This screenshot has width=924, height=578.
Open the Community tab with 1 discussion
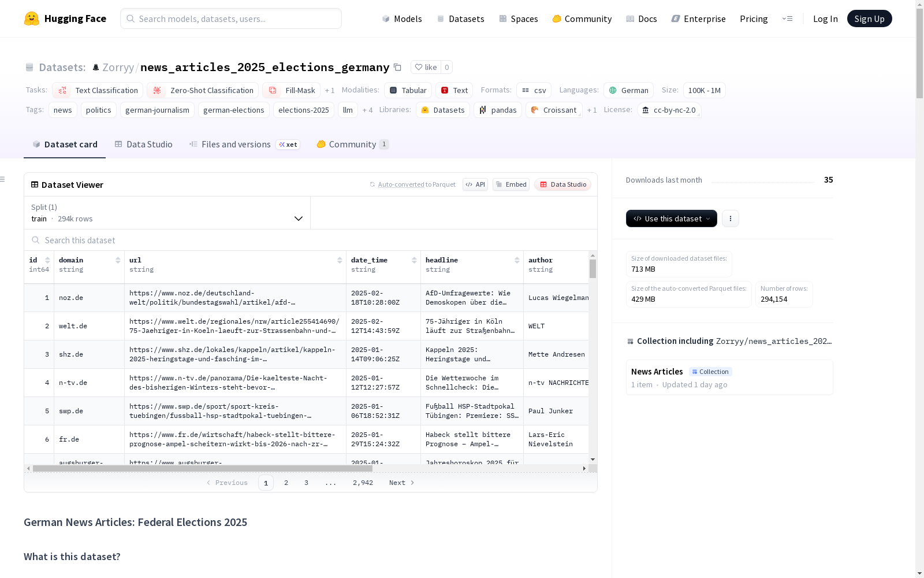(353, 144)
